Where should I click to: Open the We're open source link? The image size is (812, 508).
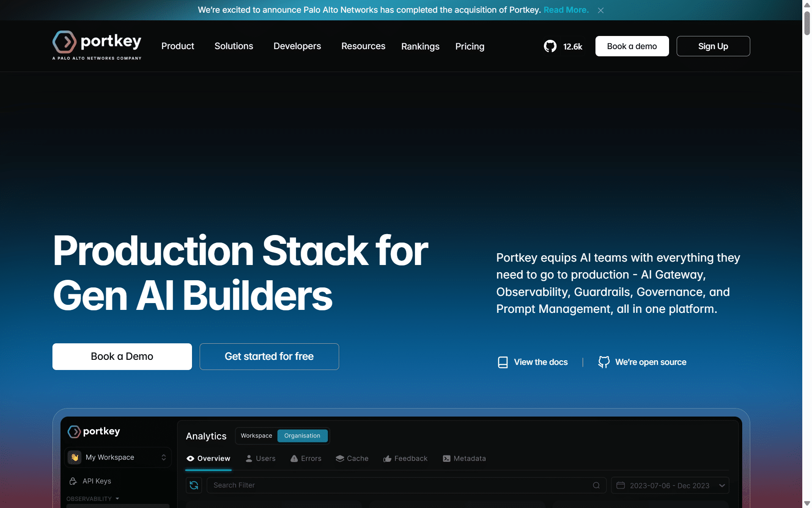coord(642,362)
